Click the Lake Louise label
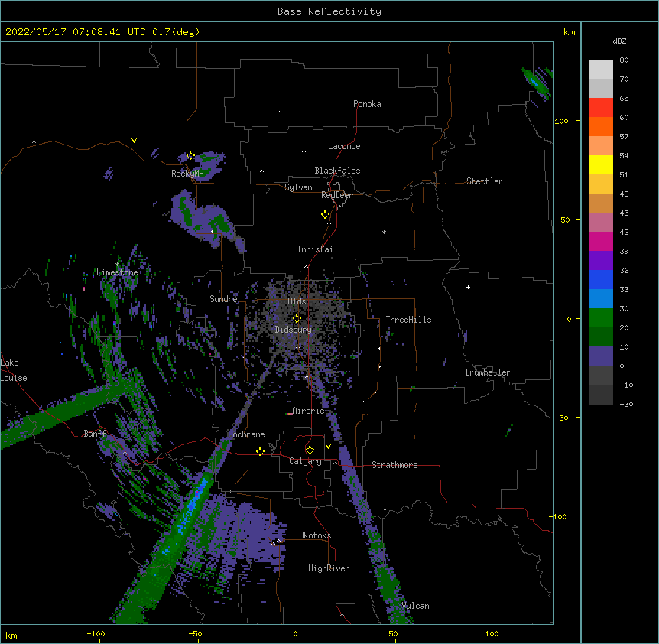659x644 pixels. (x=14, y=370)
